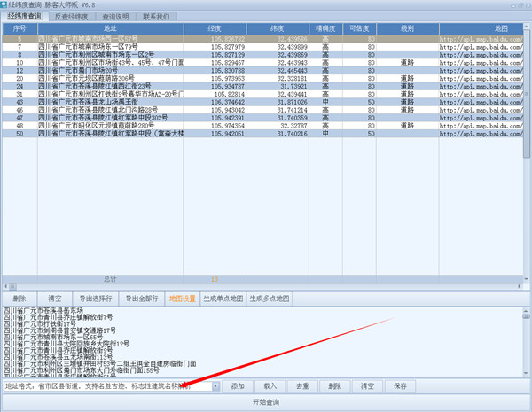Click the 导出全部行 button
The width and height of the screenshot is (532, 412).
142,299
